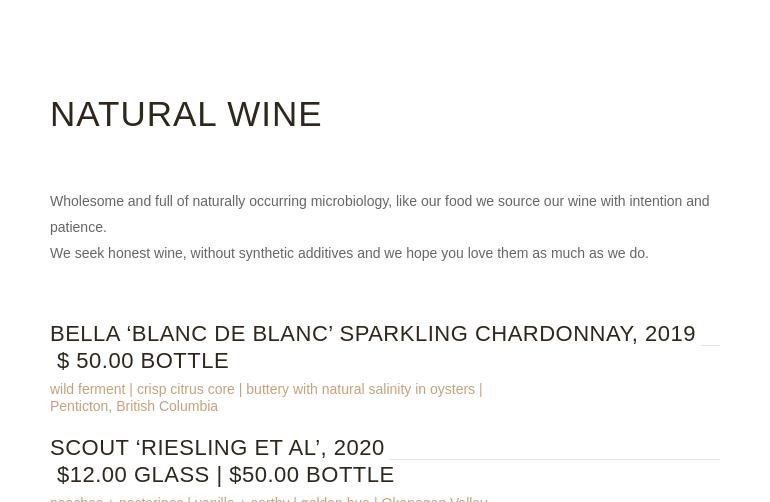Screen dimensions: 770x502
Task: Click the divider line beside the Scout title
Action: pos(554,459)
